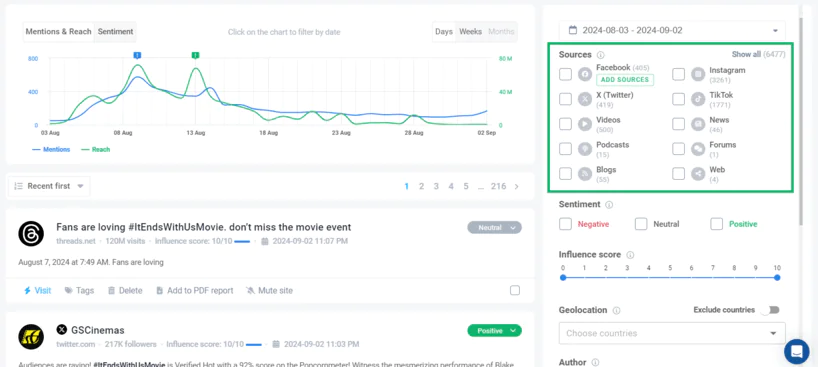Open the GSCinemas mention title
The height and width of the screenshot is (367, 818).
click(98, 330)
